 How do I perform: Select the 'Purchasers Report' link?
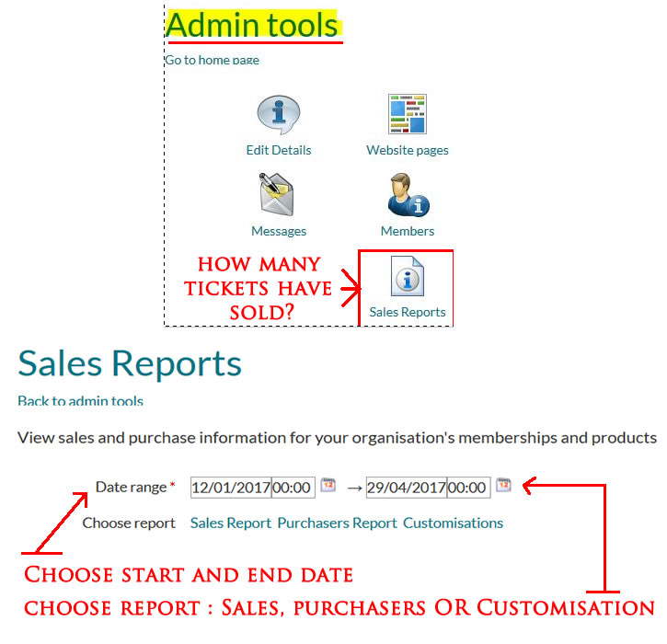337,523
